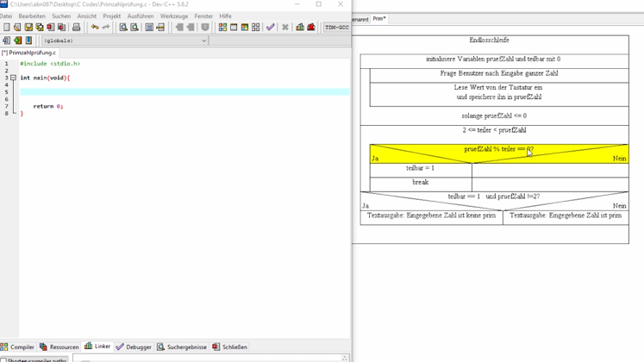The image size is (644, 362).
Task: Click the profile analysis chart icon
Action: tap(300, 28)
